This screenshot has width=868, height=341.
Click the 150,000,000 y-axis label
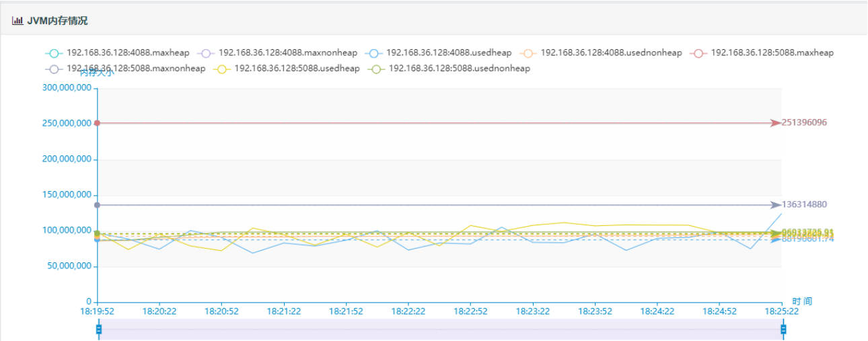(x=66, y=195)
